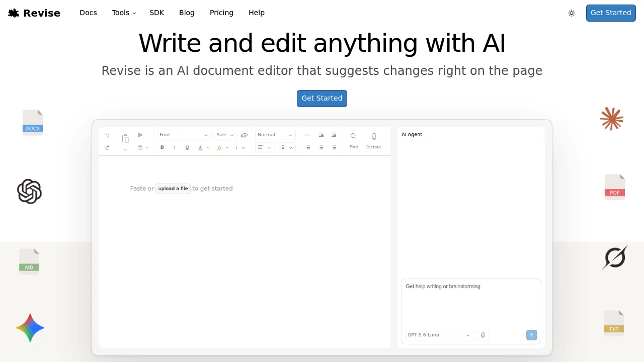Image resolution: width=644 pixels, height=362 pixels.
Task: Click the increase indent icon
Action: pyautogui.click(x=334, y=135)
